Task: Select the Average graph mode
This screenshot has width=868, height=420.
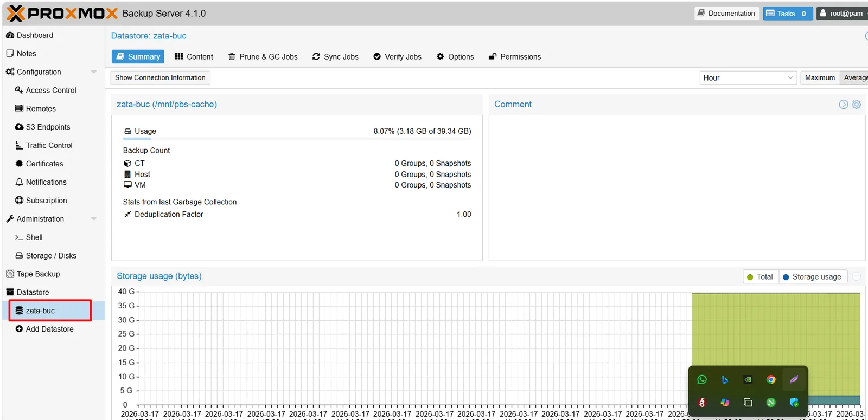Action: point(854,78)
